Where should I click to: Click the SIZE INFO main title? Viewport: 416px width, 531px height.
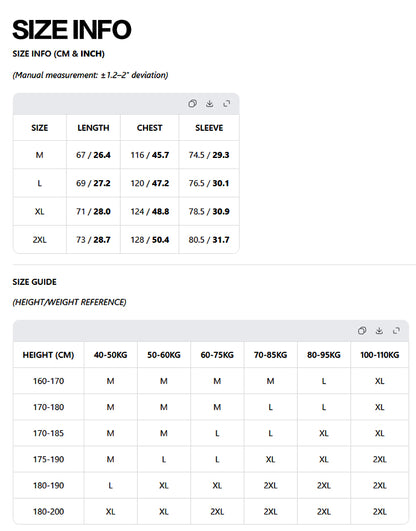pyautogui.click(x=71, y=29)
